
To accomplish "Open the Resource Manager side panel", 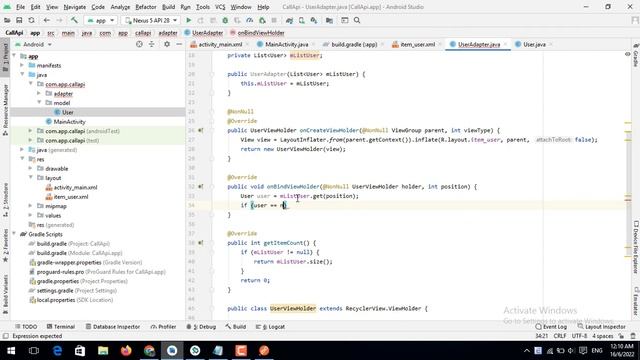I will (x=5, y=109).
